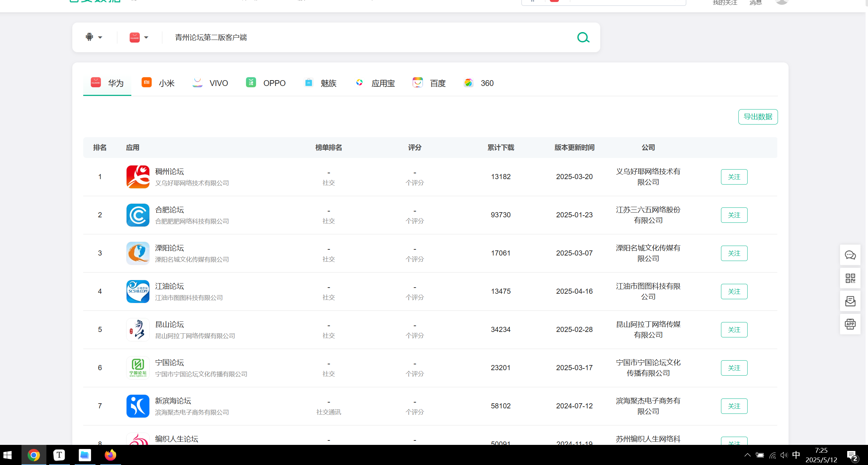Click the 导出数据 export button
This screenshot has height=465, width=868.
click(758, 117)
